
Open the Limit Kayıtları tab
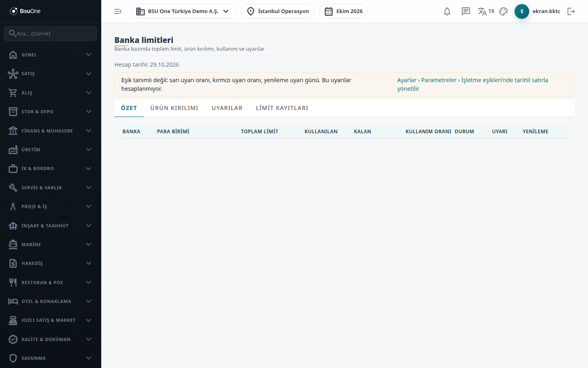click(282, 108)
